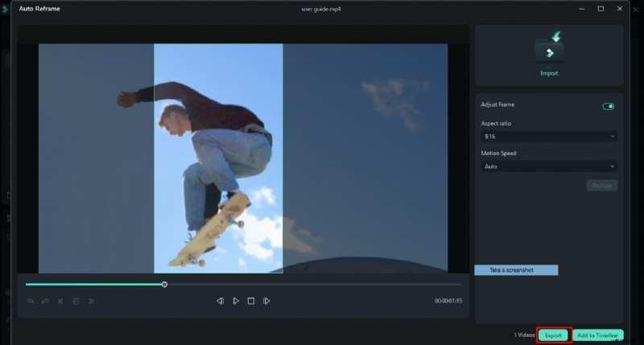The height and width of the screenshot is (345, 644).
Task: Click the Auto Reframe title text
Action: pyautogui.click(x=39, y=9)
